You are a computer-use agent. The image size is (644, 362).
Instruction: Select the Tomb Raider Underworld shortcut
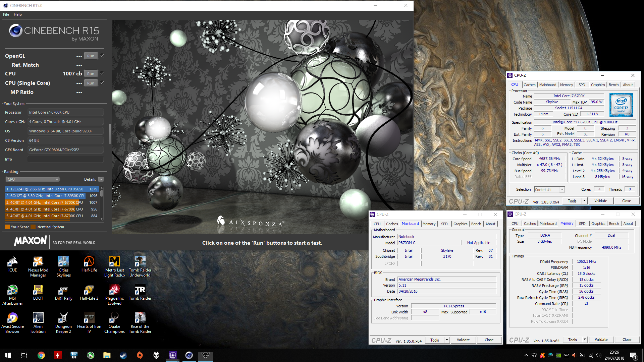140,266
